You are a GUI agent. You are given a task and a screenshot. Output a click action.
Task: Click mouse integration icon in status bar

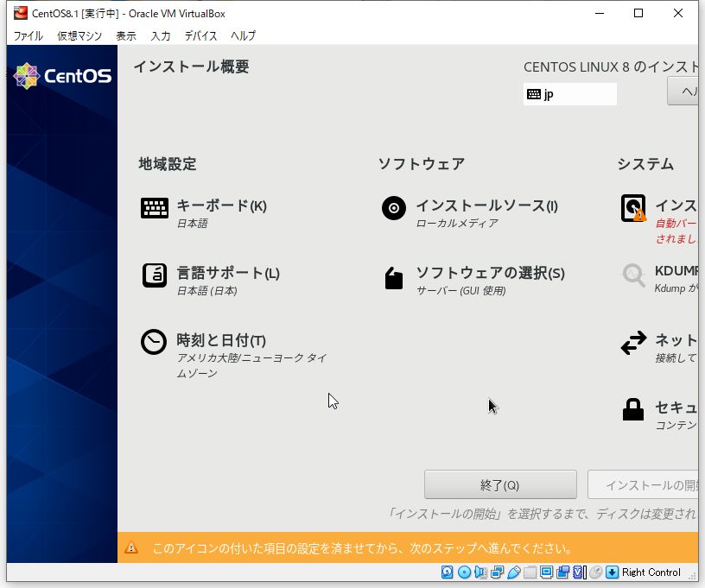coord(596,572)
